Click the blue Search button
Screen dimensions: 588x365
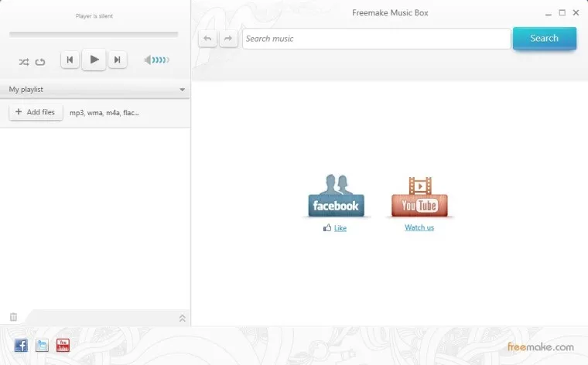pos(545,38)
